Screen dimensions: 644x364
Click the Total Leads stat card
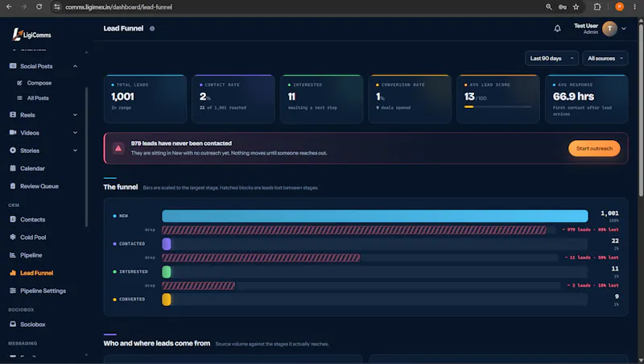[145, 99]
